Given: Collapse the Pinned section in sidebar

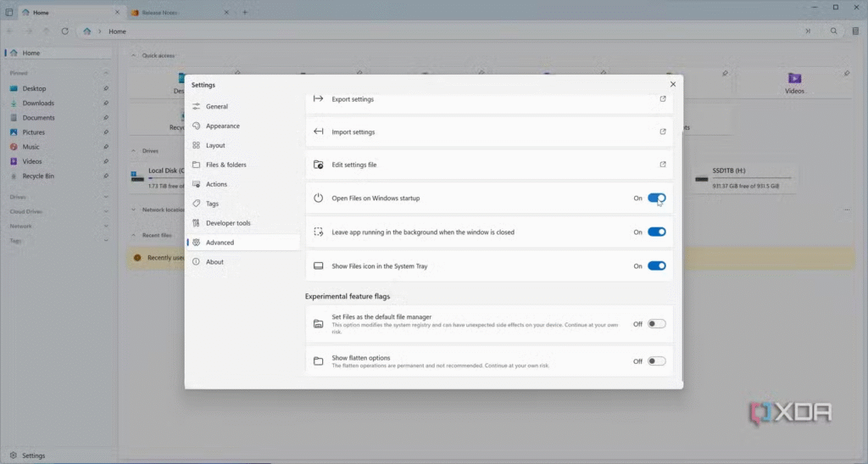Looking at the screenshot, I should (106, 73).
